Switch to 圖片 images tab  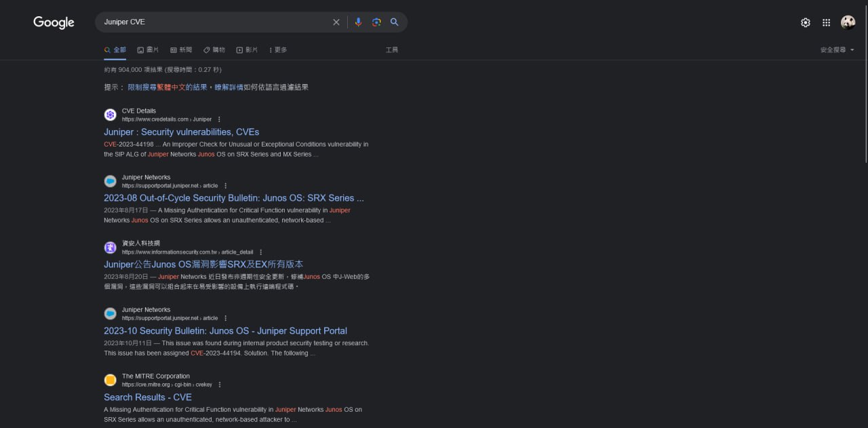click(148, 50)
